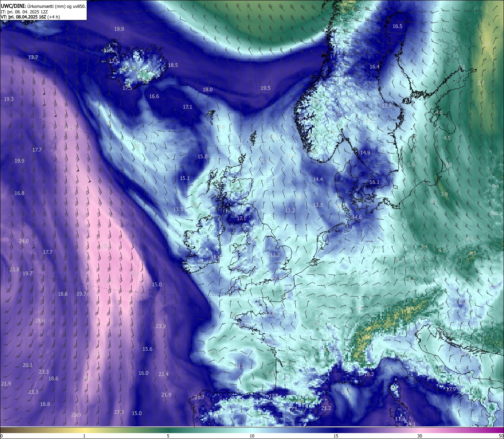This screenshot has width=504, height=439.
Task: Click the 22.4 value west of Iberia
Action: click(x=163, y=374)
